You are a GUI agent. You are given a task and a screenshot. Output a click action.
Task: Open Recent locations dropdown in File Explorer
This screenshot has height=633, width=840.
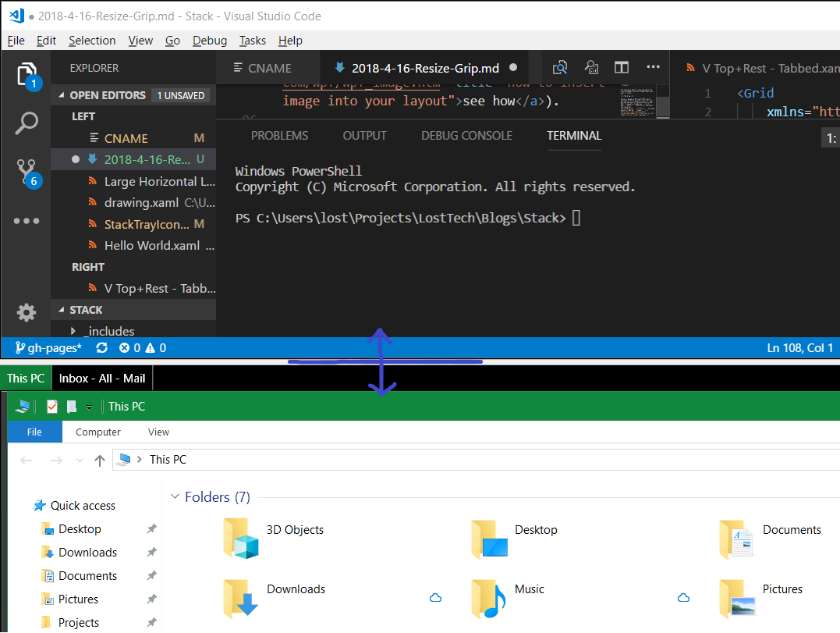pyautogui.click(x=80, y=460)
